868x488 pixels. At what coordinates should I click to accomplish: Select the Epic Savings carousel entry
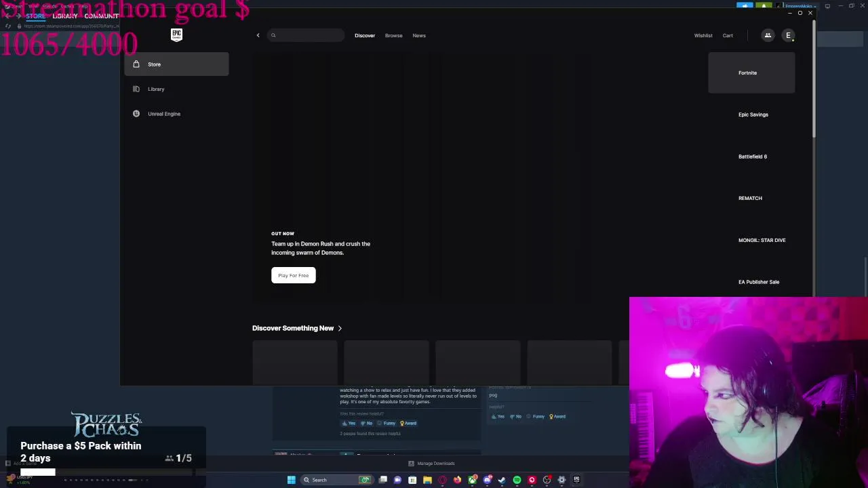tap(751, 115)
